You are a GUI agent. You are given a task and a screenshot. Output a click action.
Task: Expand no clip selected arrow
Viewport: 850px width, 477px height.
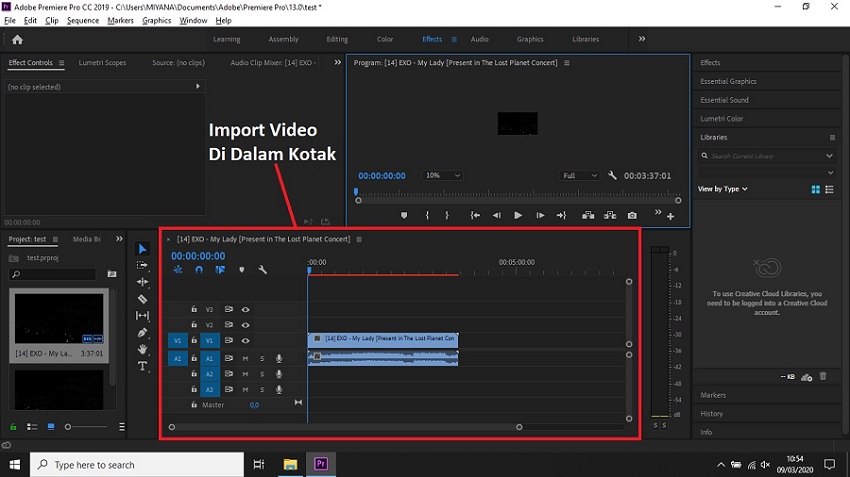point(198,86)
